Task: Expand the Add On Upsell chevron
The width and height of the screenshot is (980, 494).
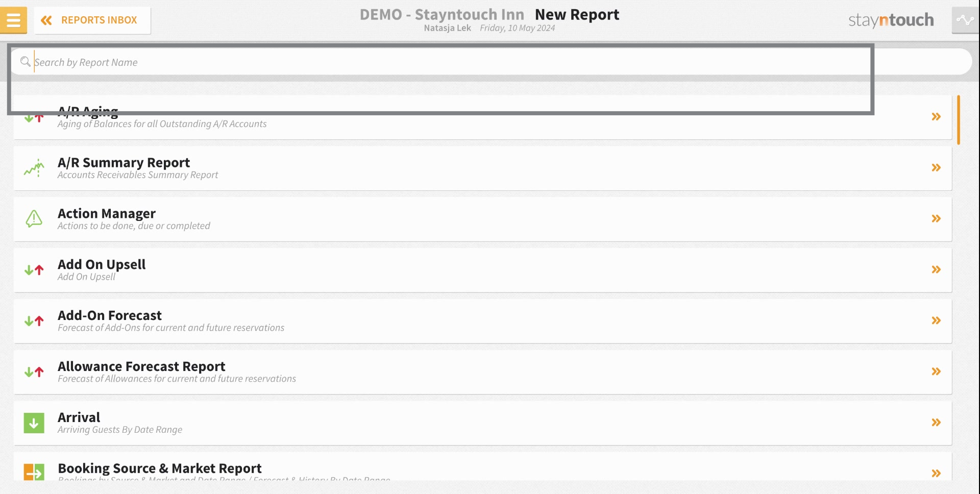Action: point(936,269)
